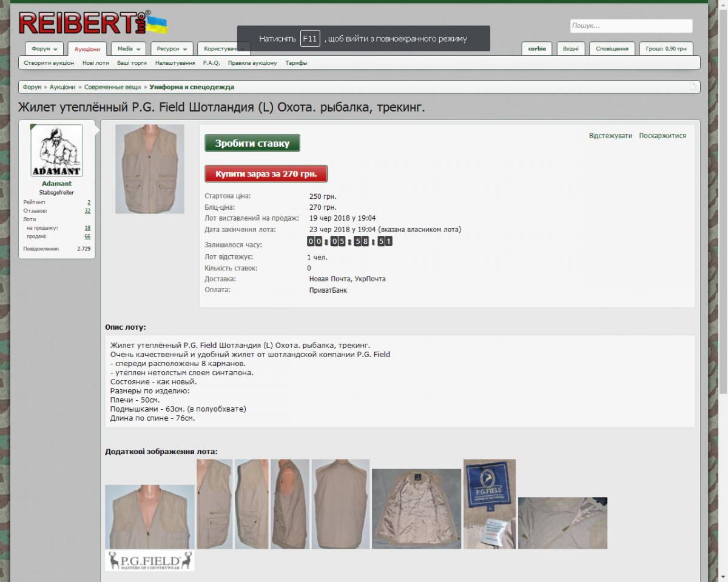The image size is (728, 582).
Task: Open Правила аукціону link
Action: [x=252, y=63]
